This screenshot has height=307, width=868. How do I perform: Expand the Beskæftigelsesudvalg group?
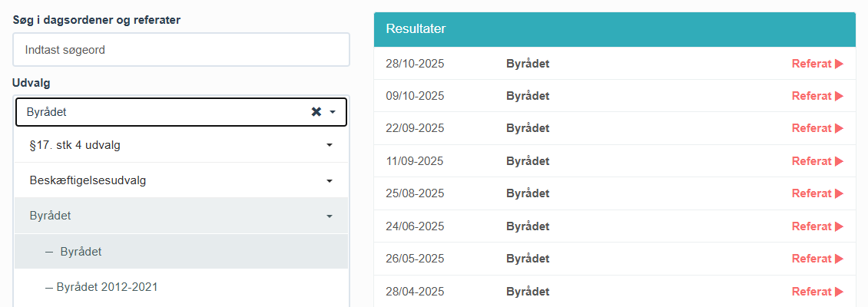329,181
